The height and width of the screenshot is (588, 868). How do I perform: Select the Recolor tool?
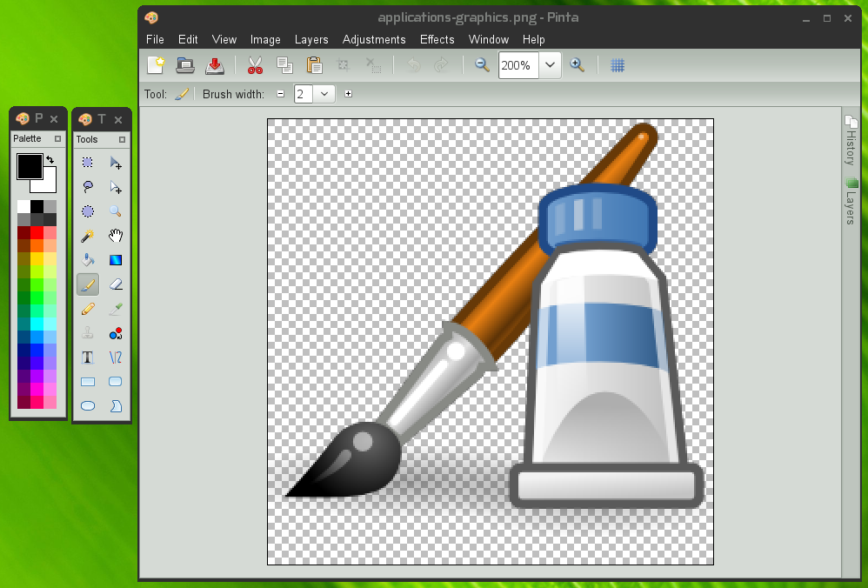tap(115, 333)
